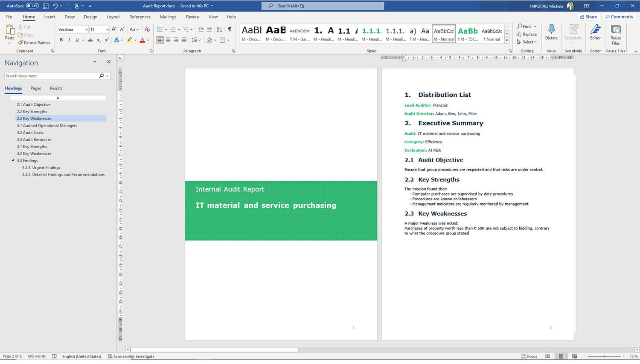640x364 pixels.
Task: Collapse the 4.3 Findings heading
Action: coord(13,160)
